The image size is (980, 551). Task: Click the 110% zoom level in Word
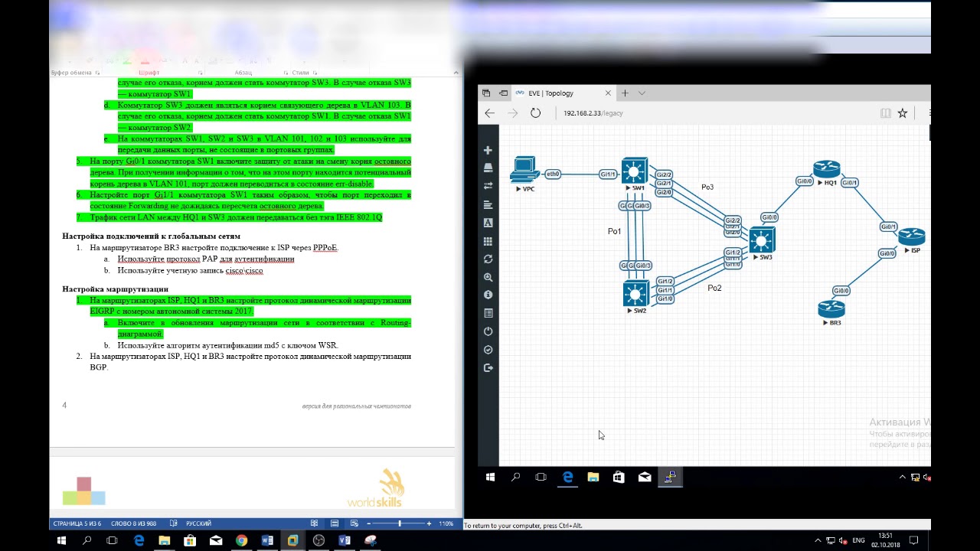[x=446, y=523]
